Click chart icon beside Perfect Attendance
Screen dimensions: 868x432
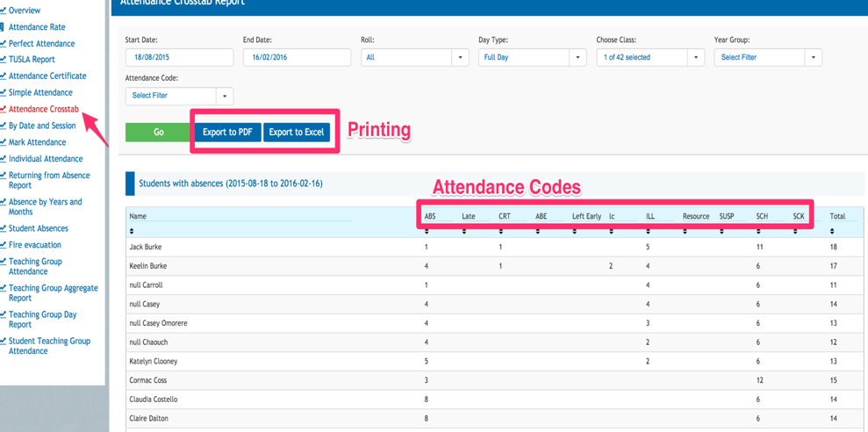tap(3, 44)
